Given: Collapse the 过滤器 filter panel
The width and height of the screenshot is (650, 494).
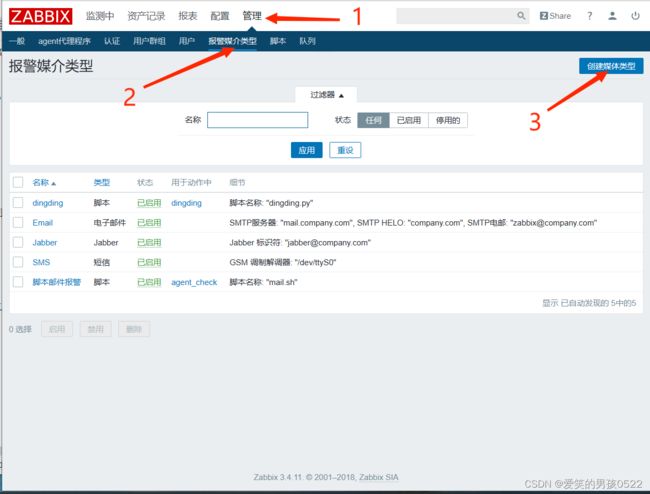Looking at the screenshot, I should (x=326, y=95).
